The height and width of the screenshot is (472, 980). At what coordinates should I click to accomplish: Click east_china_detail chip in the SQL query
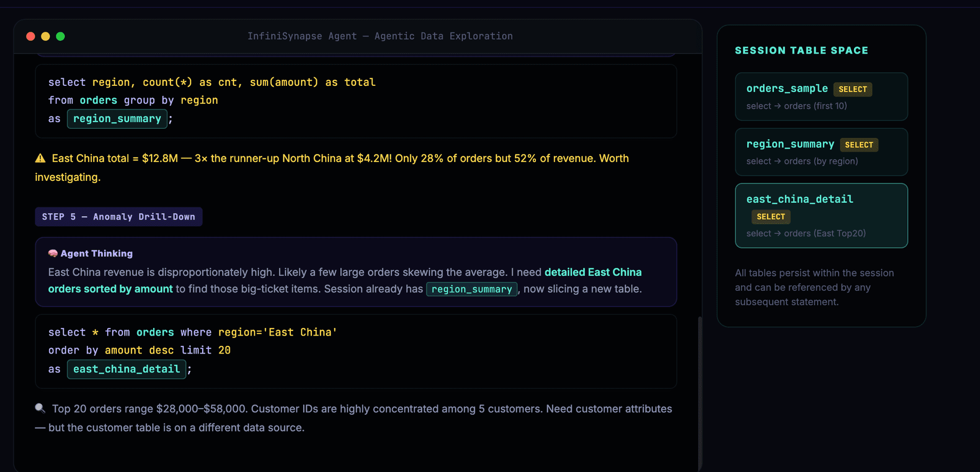coord(126,369)
